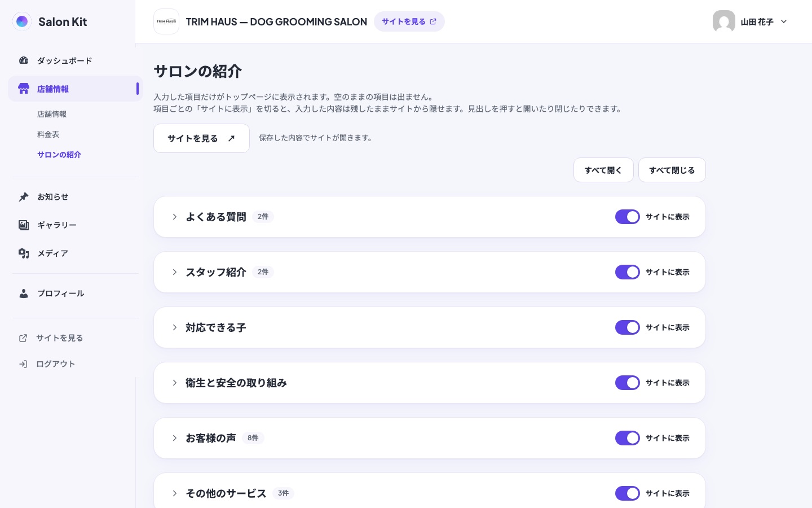
Task: Expand the その他のサービス section chevron
Action: point(175,493)
